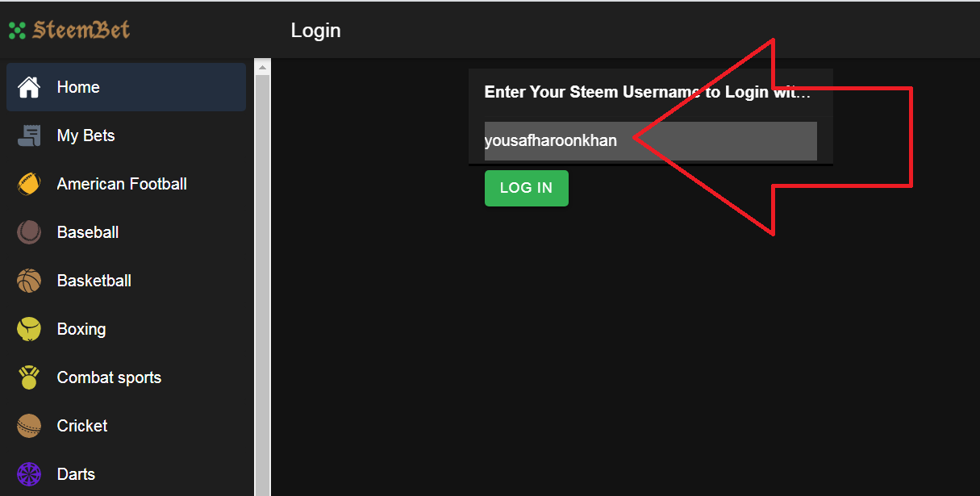The image size is (980, 496).
Task: Click the Cricket ball icon
Action: [29, 426]
